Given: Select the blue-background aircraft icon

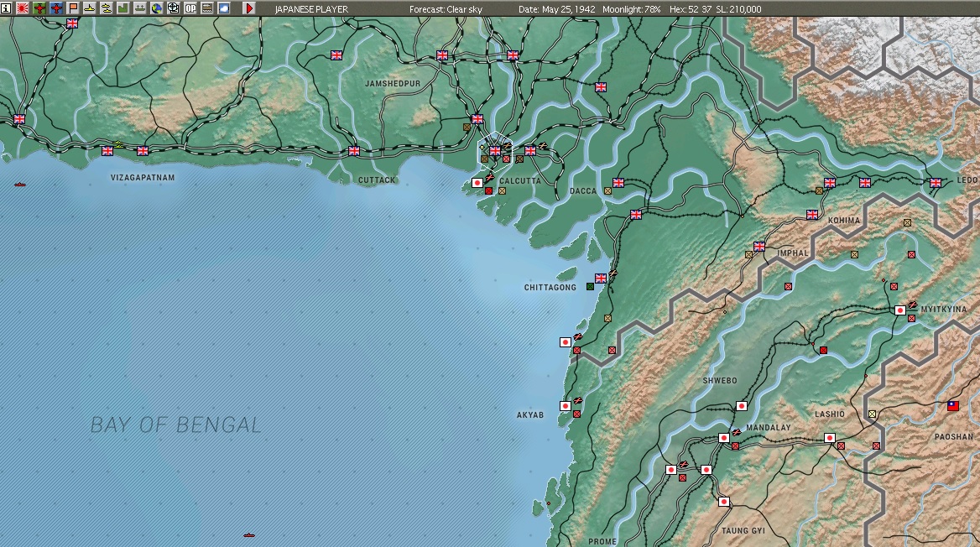Looking at the screenshot, I should pos(56,8).
